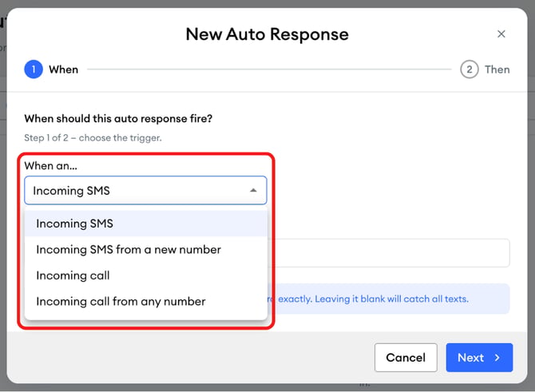Viewport: 535px width, 392px height.
Task: Choose Incoming call option
Action: click(x=146, y=275)
